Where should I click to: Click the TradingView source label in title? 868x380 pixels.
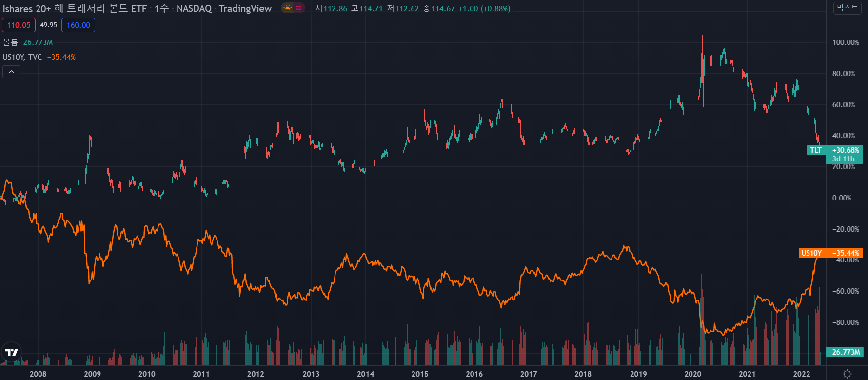click(x=245, y=8)
